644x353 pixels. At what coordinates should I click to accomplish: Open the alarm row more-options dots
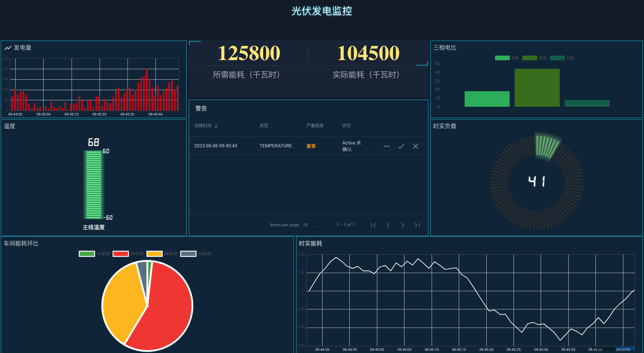386,146
